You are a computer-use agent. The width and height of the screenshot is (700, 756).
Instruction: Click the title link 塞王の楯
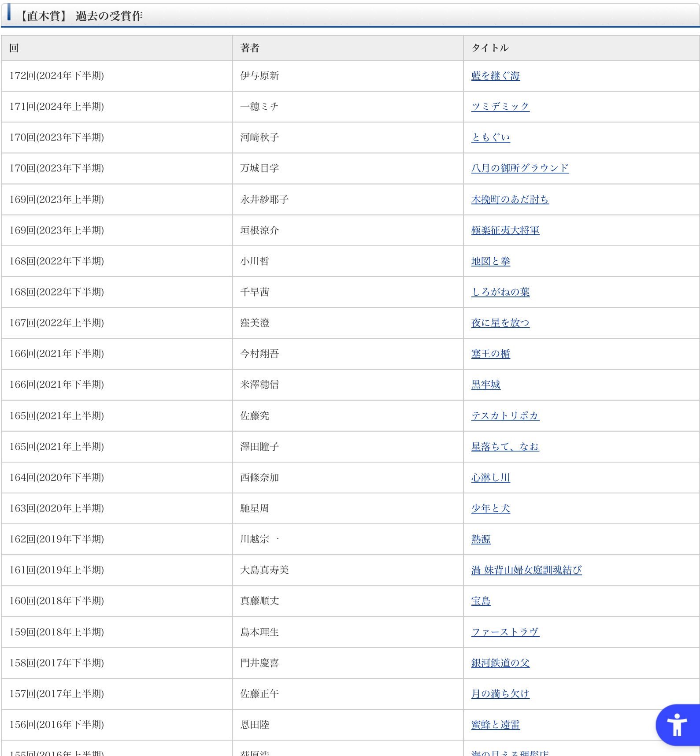491,354
